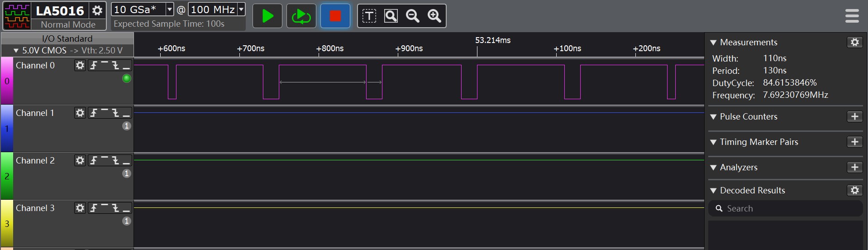The height and width of the screenshot is (250, 868).
Task: Zoom out on the waveform
Action: click(413, 16)
